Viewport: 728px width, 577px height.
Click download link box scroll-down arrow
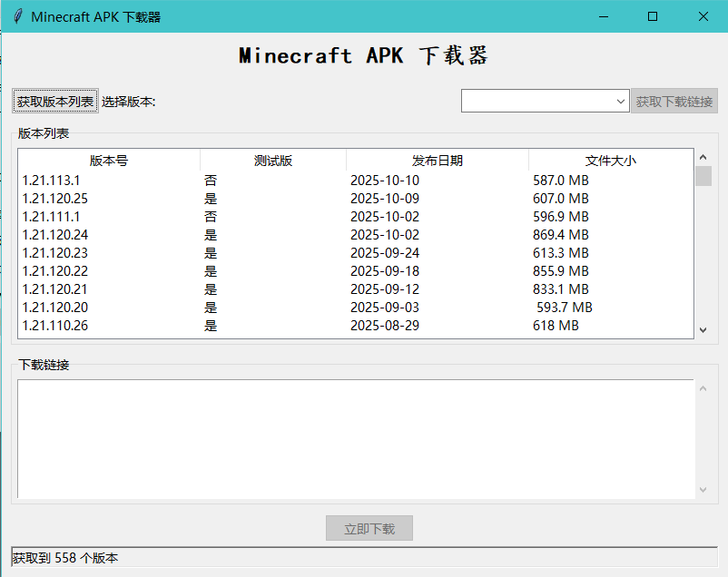[703, 490]
